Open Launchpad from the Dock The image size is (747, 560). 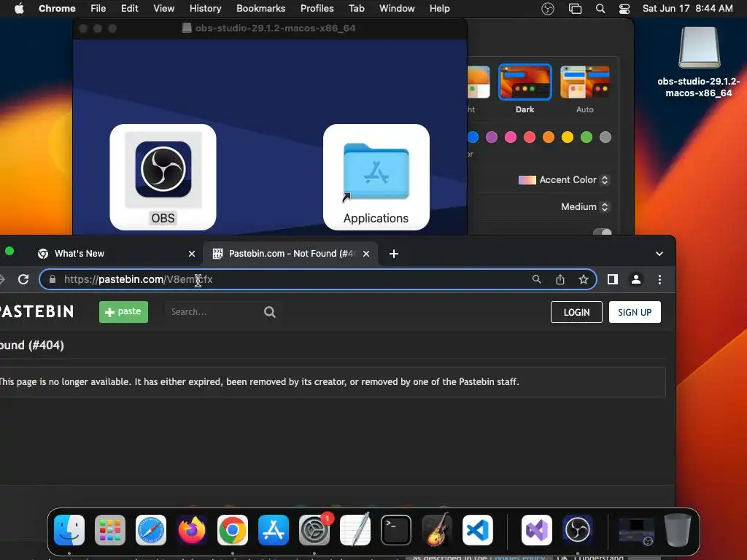click(110, 530)
